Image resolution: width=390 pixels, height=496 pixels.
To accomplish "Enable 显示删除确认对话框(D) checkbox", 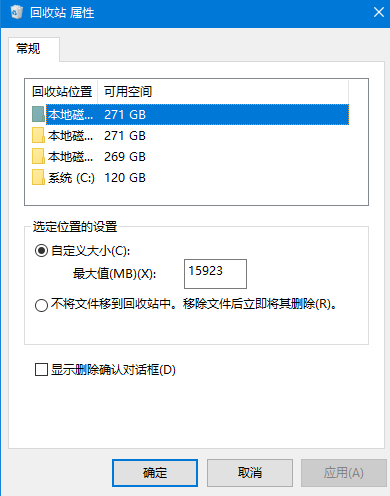I will click(41, 369).
